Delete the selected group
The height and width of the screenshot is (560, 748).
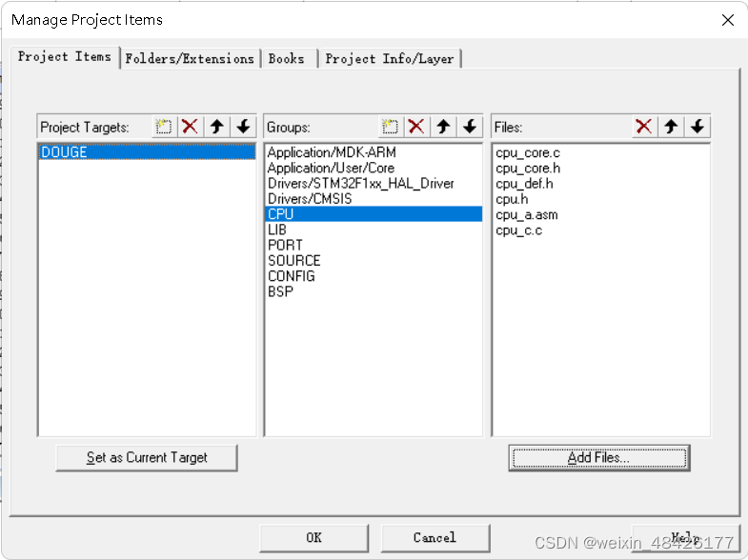(416, 127)
